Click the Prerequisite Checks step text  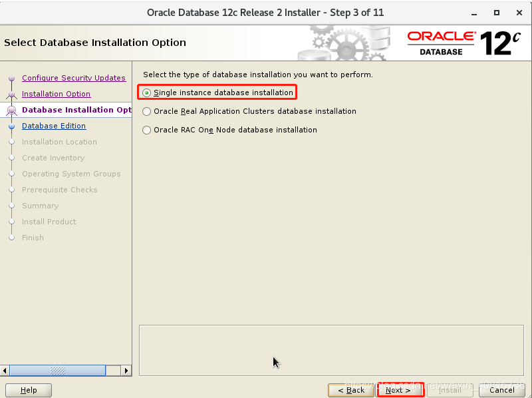pyautogui.click(x=60, y=190)
